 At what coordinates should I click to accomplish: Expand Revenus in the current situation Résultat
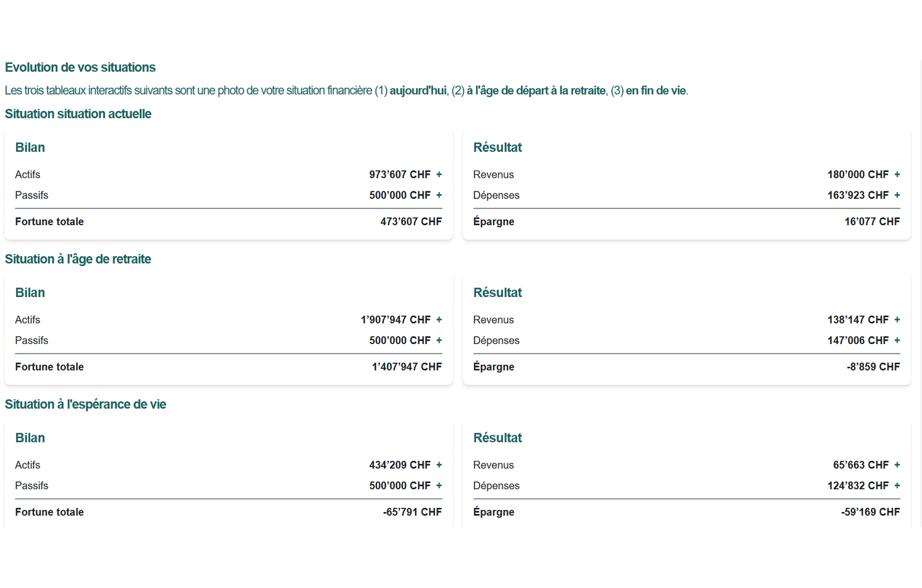click(x=897, y=174)
